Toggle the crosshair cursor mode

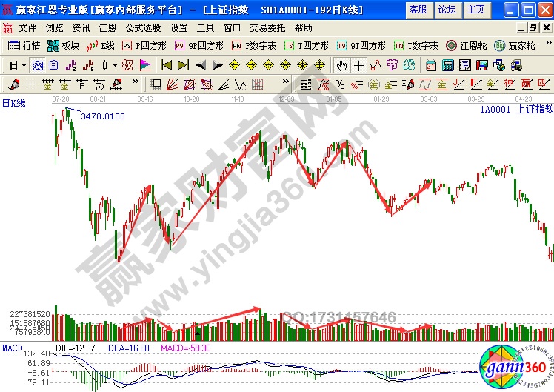(358, 65)
